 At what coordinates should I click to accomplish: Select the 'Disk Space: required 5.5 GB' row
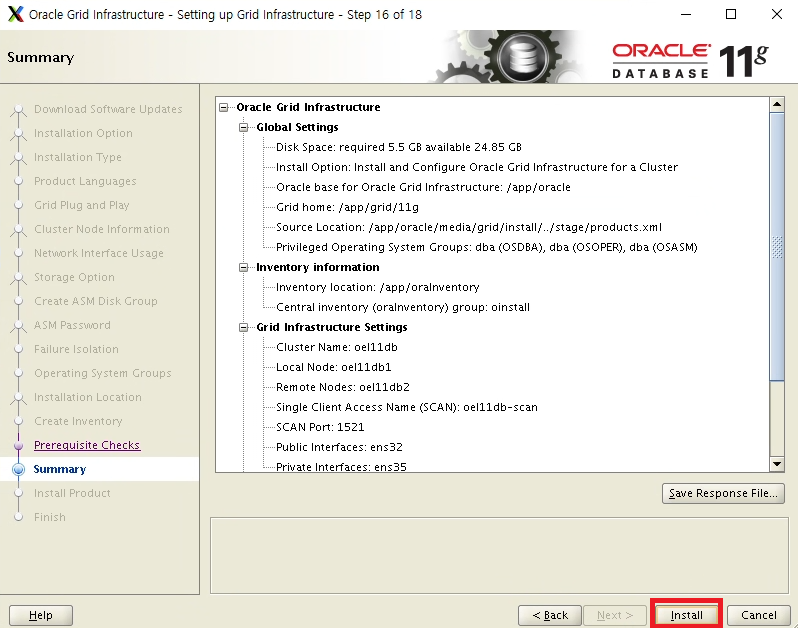click(398, 147)
